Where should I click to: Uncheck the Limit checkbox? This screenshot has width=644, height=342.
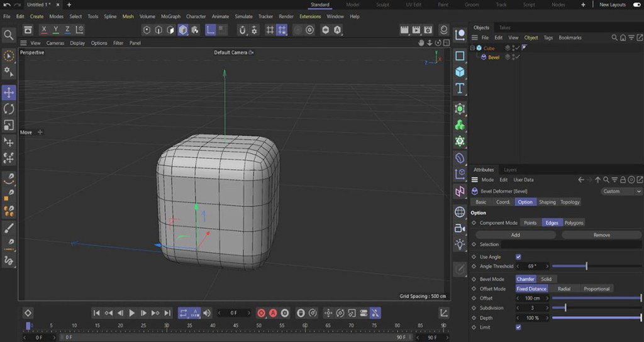(x=518, y=327)
